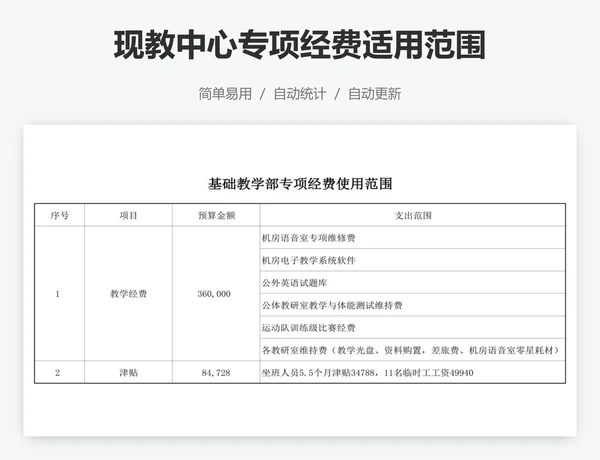This screenshot has width=600, height=460.
Task: Select the 支出范围 column header
Action: coord(412,215)
